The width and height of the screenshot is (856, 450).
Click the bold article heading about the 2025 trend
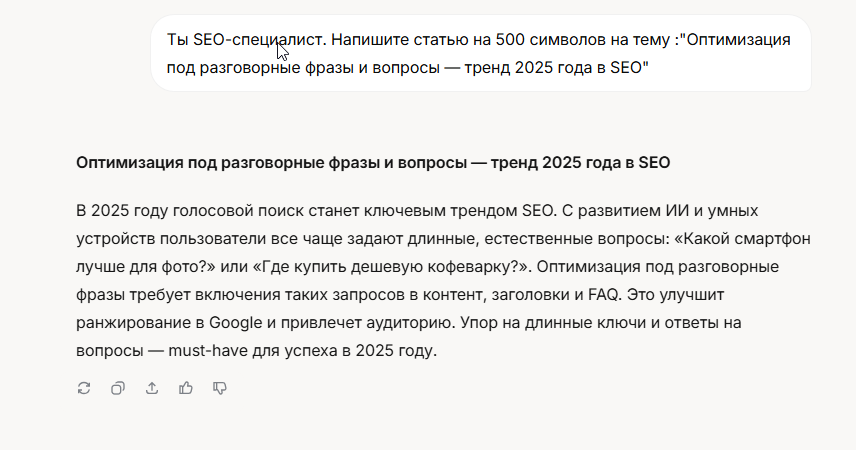(373, 163)
